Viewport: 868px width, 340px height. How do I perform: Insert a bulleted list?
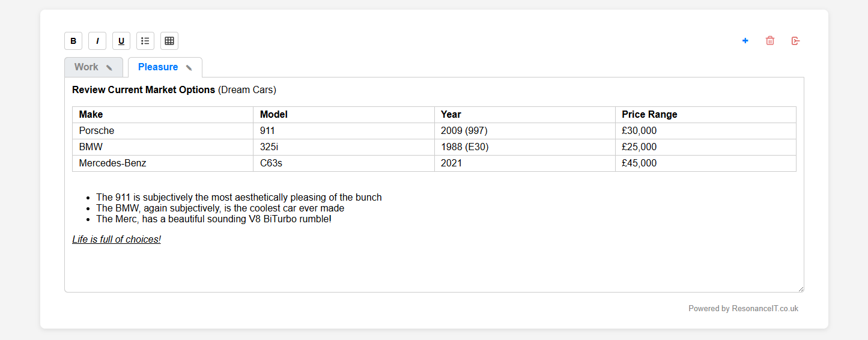pos(145,41)
